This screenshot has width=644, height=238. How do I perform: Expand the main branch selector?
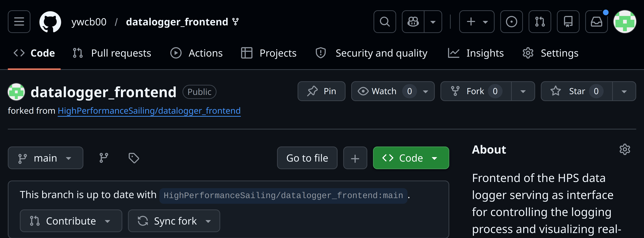(45, 158)
